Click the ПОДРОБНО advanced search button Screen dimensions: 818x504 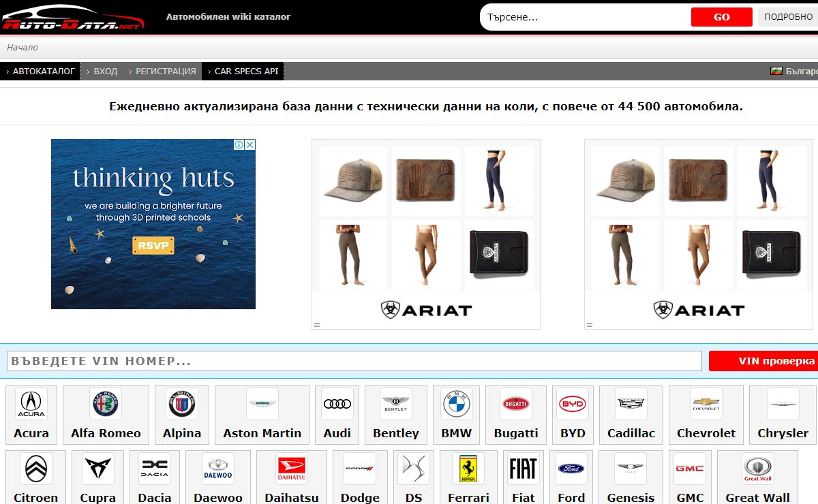click(x=788, y=17)
